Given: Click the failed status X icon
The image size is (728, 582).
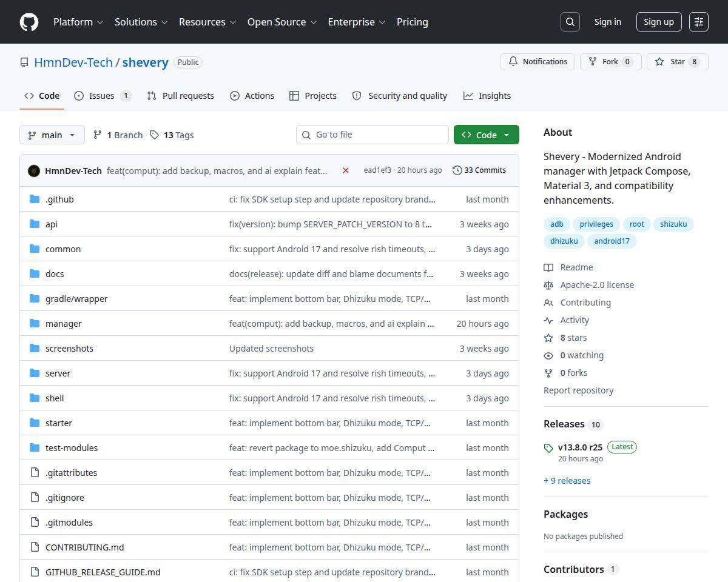Looking at the screenshot, I should click(346, 170).
